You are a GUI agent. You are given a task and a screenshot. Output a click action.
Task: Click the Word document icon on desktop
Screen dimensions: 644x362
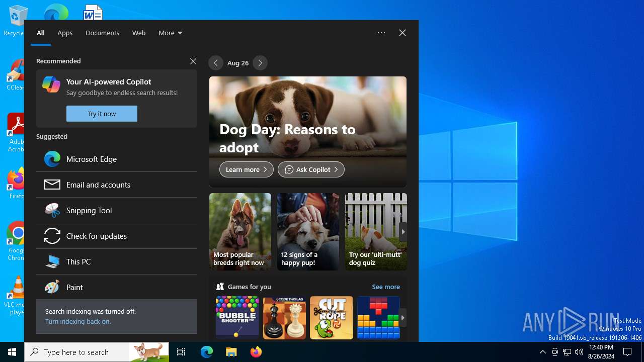93,12
